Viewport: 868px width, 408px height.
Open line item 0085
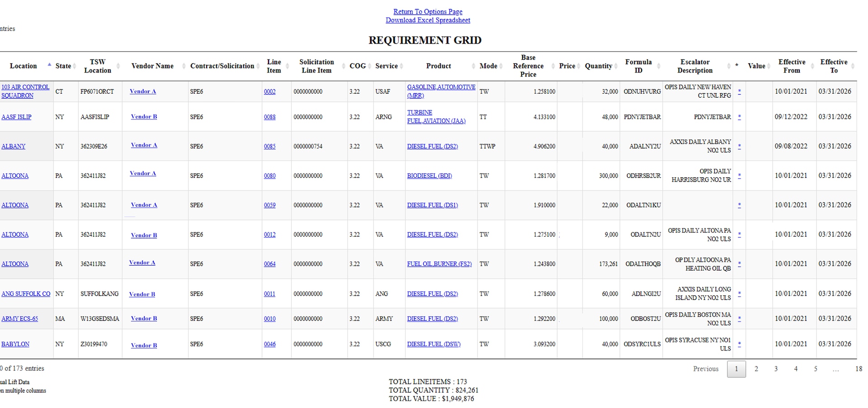(270, 146)
